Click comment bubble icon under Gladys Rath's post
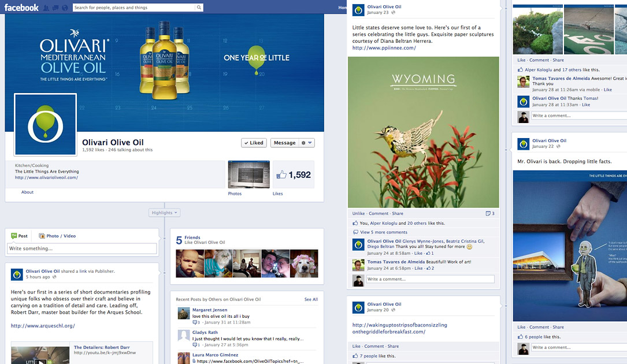 [x=195, y=344]
